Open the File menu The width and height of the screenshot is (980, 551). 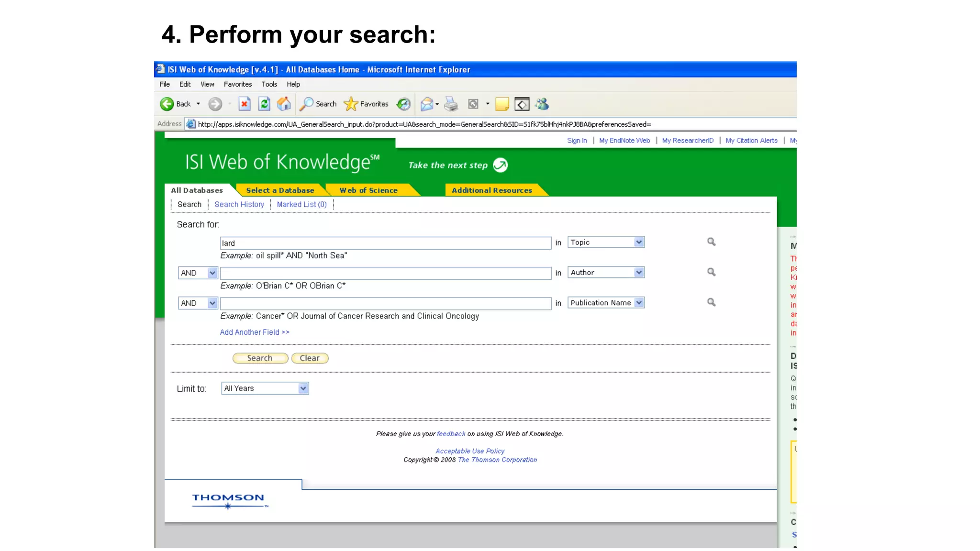point(165,84)
